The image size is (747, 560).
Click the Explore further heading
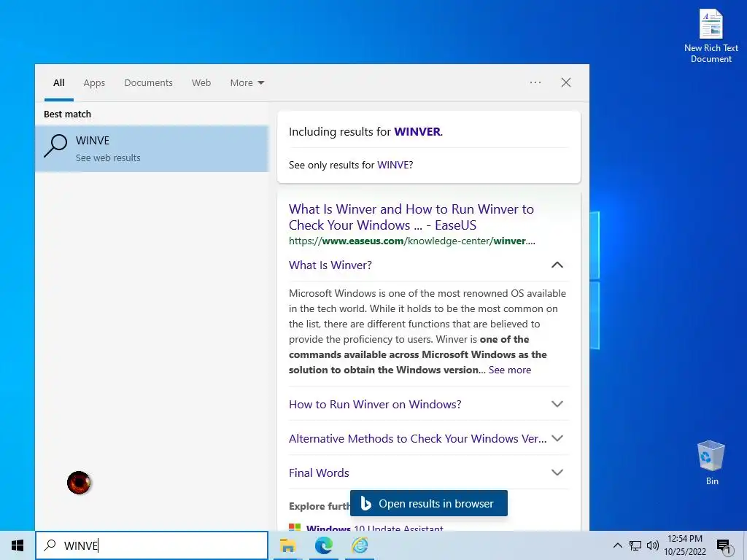coord(320,506)
